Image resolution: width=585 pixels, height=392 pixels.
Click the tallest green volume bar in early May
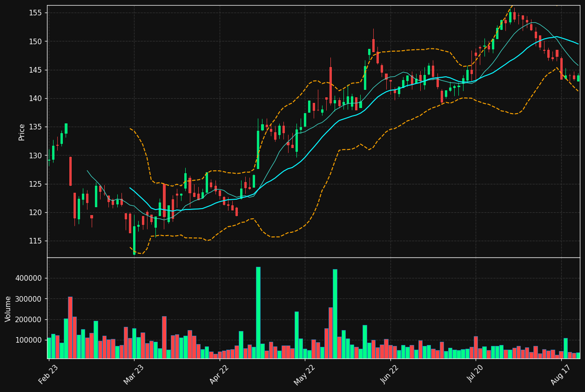(258, 313)
